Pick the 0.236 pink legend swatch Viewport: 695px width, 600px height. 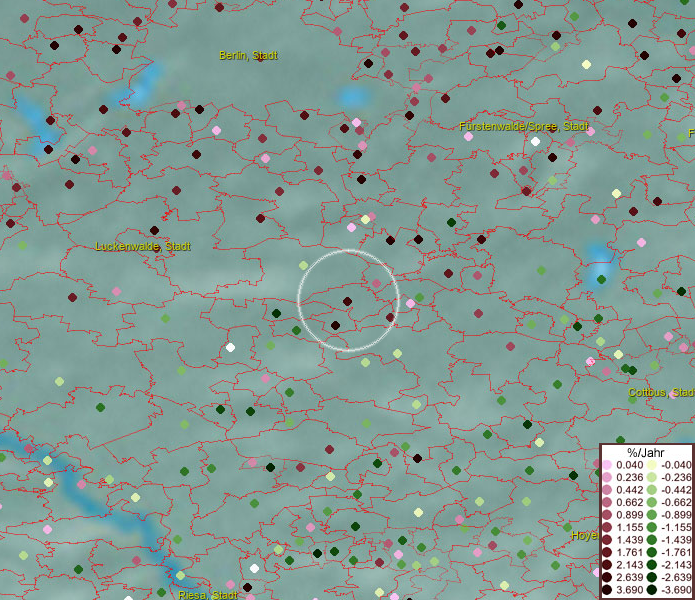click(x=607, y=477)
